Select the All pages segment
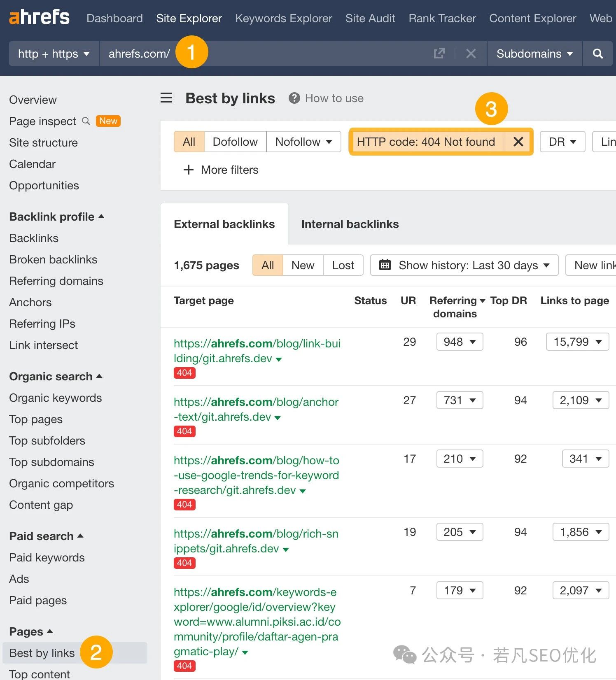 [x=268, y=265]
